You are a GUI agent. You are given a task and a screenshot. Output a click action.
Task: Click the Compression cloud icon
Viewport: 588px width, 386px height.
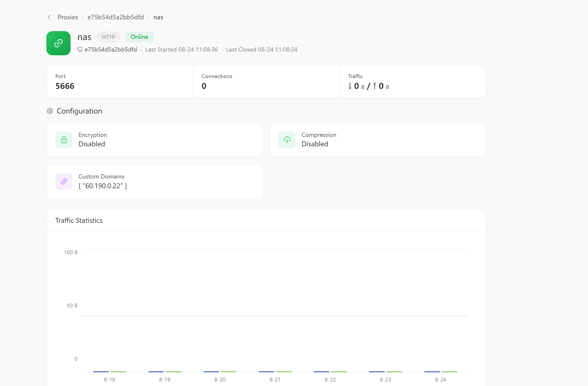(287, 140)
